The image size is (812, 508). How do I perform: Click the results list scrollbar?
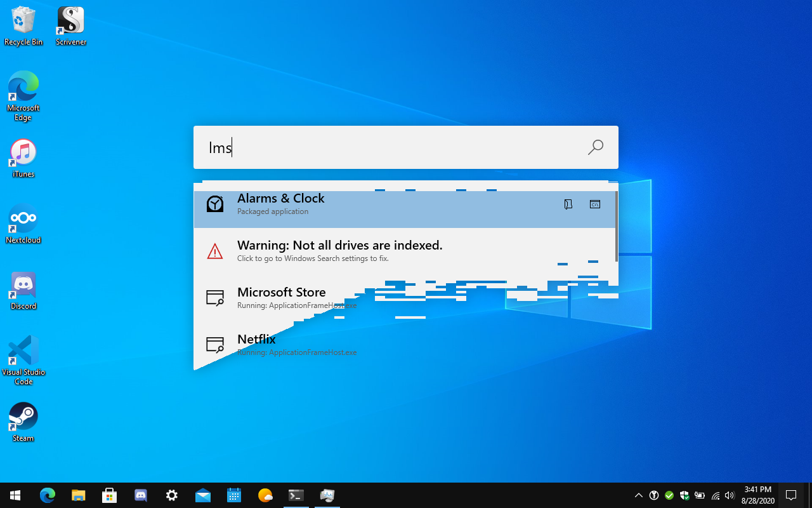coord(617,226)
